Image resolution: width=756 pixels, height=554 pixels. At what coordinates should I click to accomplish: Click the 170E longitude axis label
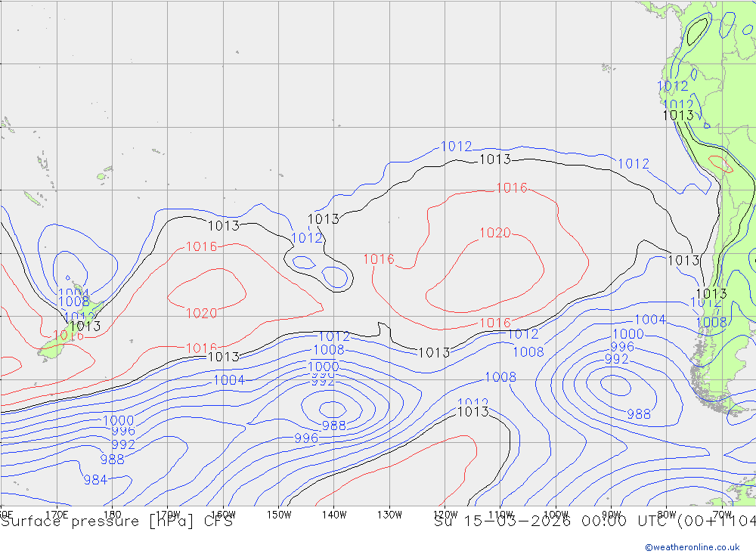(57, 514)
